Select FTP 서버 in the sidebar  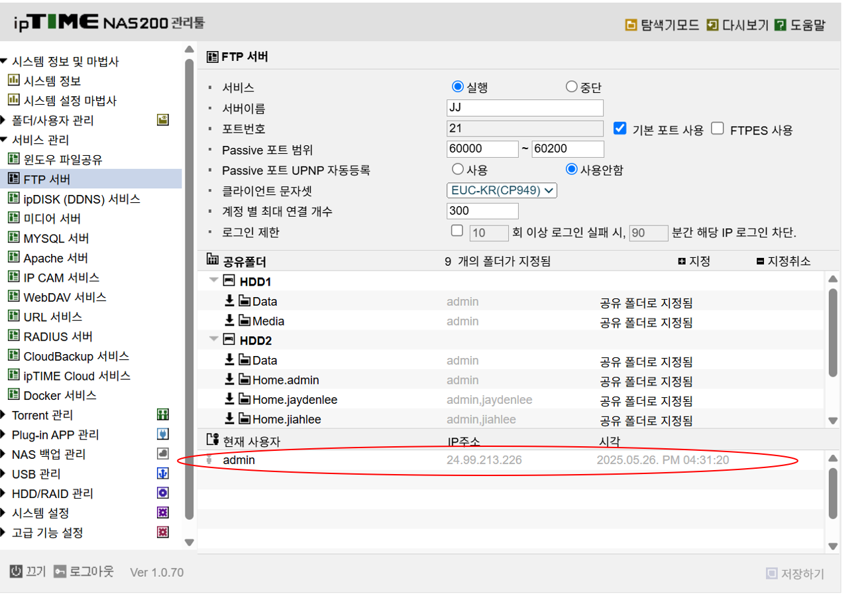click(91, 179)
